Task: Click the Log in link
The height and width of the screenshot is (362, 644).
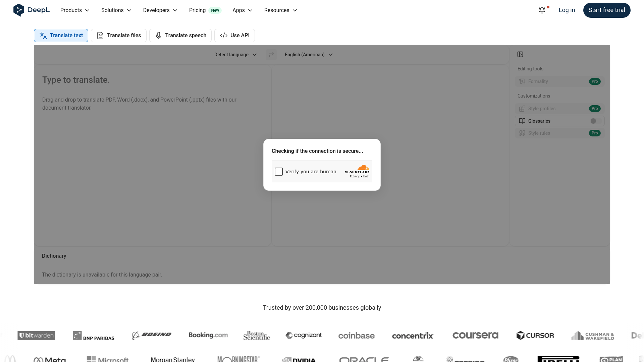Action: (x=567, y=10)
